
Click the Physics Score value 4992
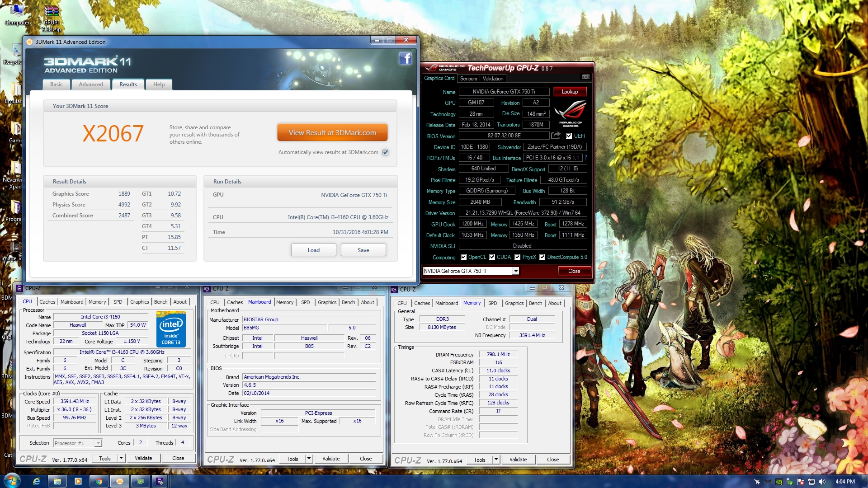124,205
